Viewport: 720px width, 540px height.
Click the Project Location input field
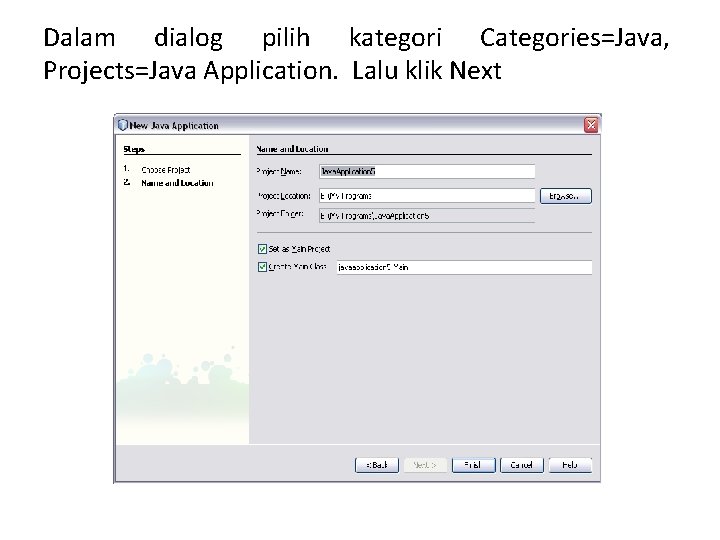coord(427,196)
